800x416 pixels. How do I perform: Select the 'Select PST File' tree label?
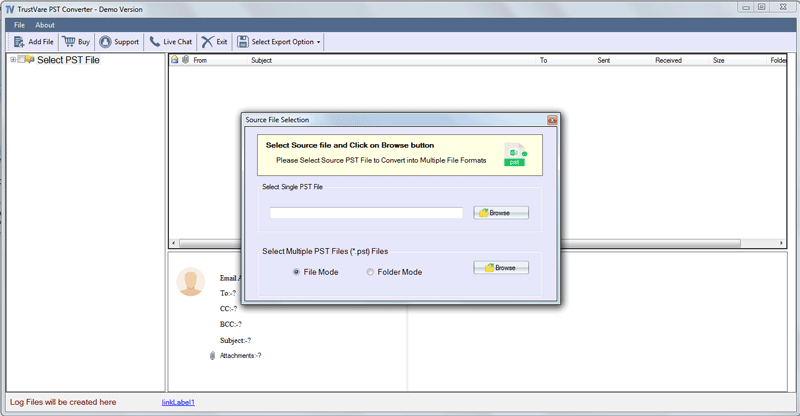pyautogui.click(x=68, y=60)
